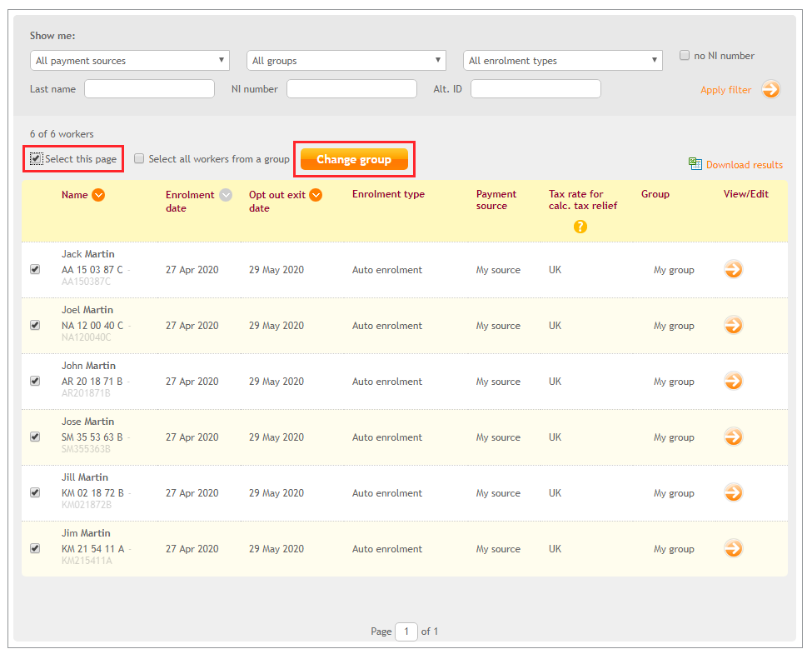Click the Change group button
Viewport: 812px width, 659px height.
pos(354,159)
